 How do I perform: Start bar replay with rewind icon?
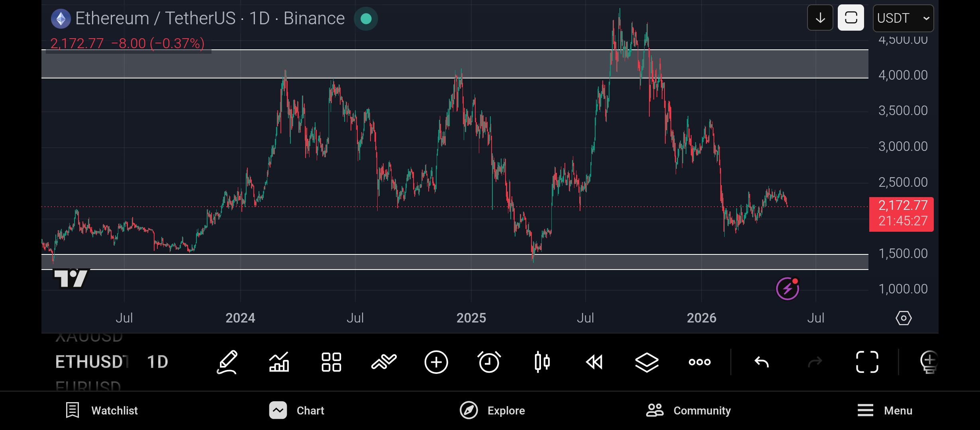(x=594, y=362)
